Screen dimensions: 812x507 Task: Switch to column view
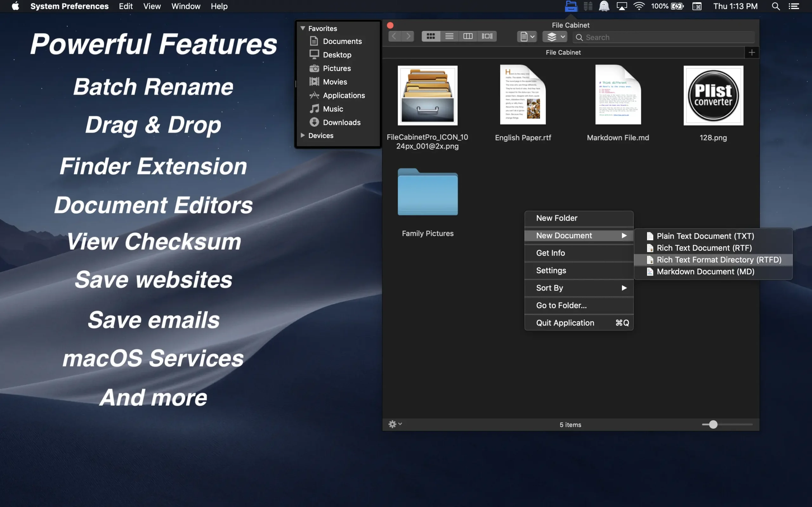(x=468, y=36)
